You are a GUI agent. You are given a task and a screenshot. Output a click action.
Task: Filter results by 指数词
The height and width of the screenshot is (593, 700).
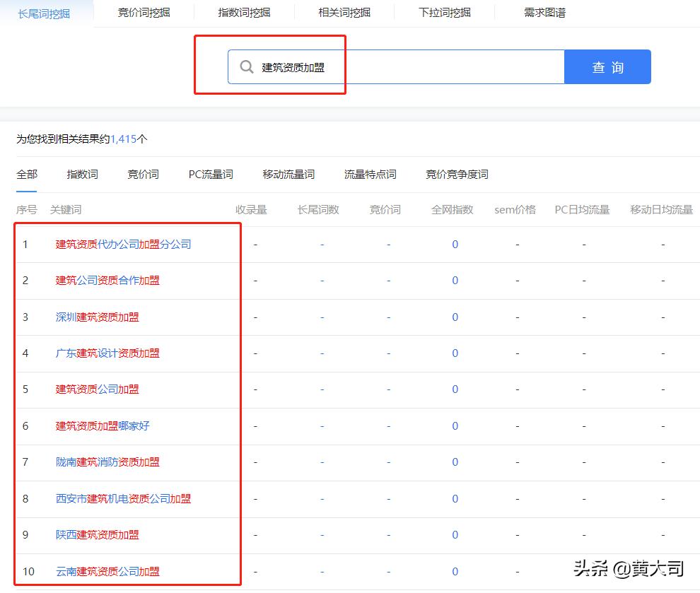pos(81,174)
